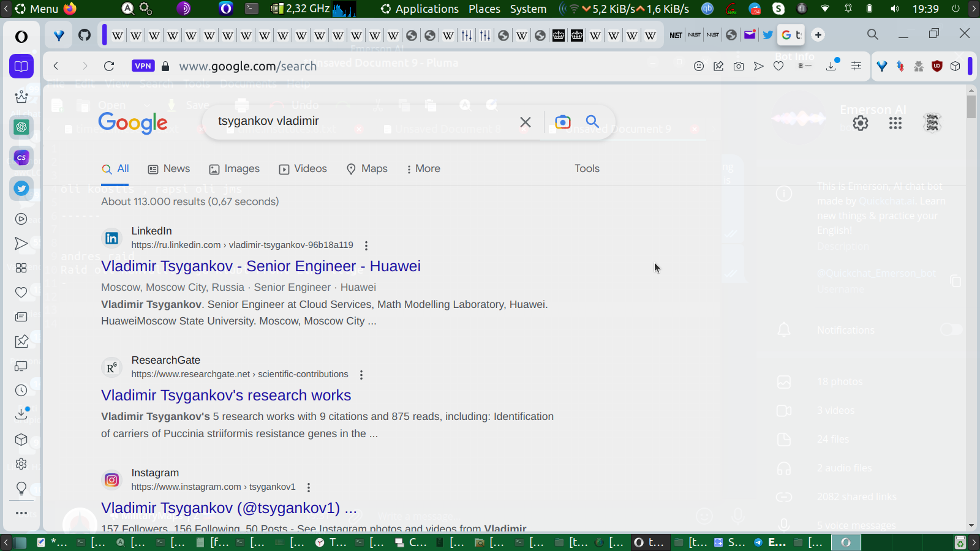980x551 pixels.
Task: Open the main Menu launcher
Action: pos(36,9)
